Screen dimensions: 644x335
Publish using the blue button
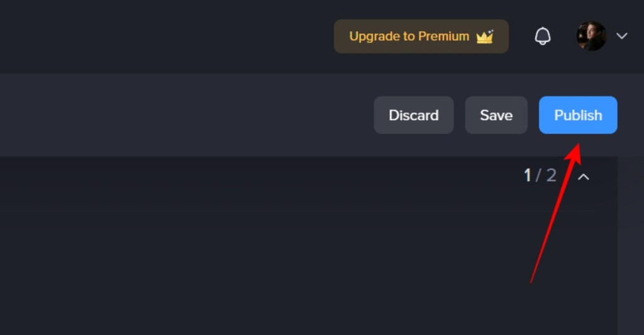[x=578, y=115]
